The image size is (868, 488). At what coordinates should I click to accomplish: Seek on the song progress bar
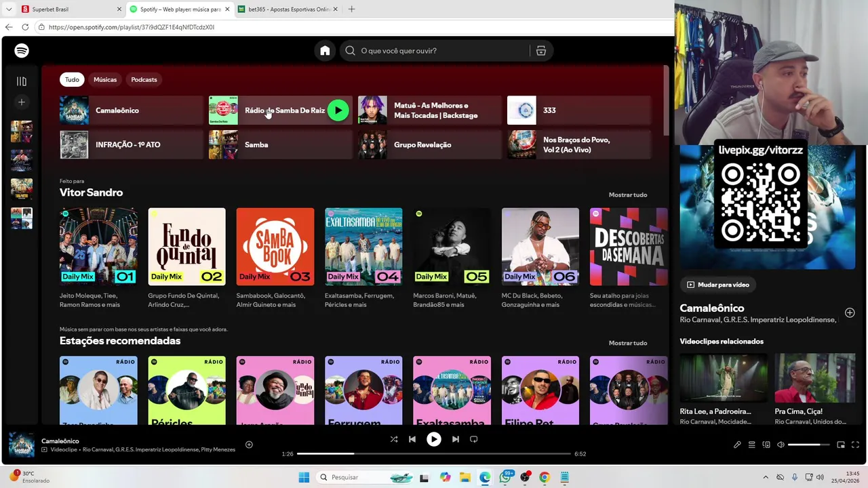[434, 453]
